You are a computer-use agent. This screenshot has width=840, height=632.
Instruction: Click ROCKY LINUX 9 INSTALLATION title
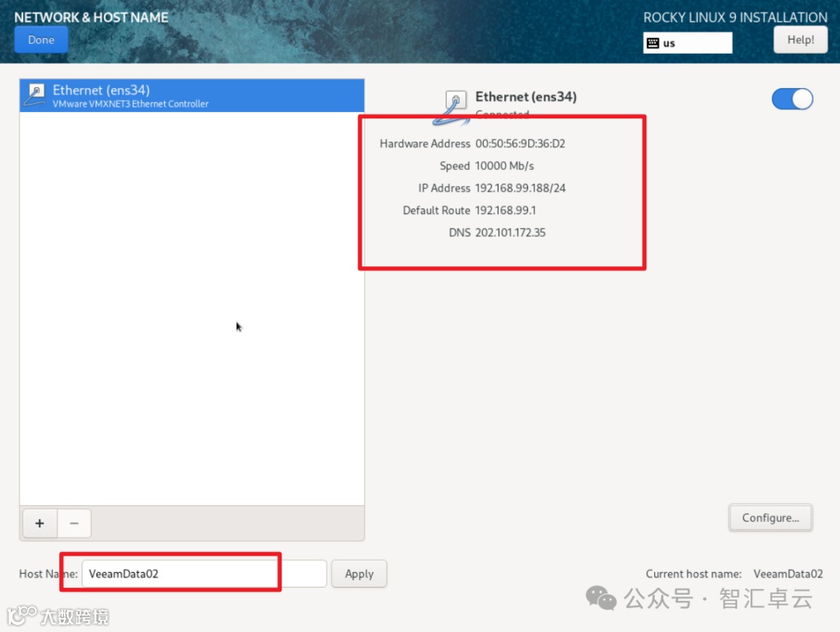point(735,18)
